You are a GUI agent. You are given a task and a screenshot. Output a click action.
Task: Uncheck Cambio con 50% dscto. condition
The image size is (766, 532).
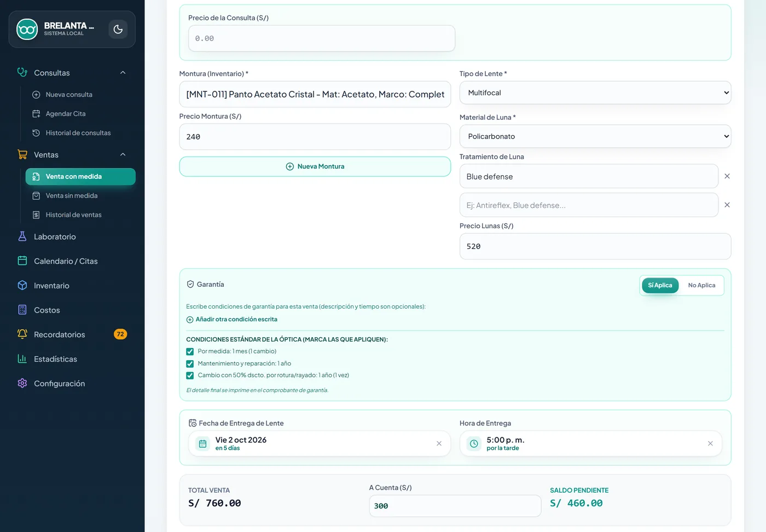[190, 375]
